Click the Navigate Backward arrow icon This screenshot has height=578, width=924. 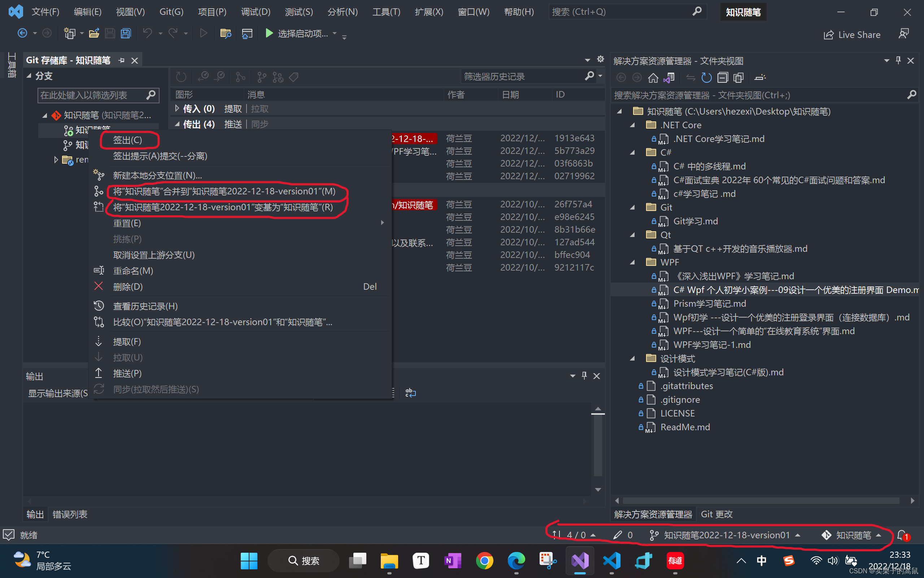22,34
